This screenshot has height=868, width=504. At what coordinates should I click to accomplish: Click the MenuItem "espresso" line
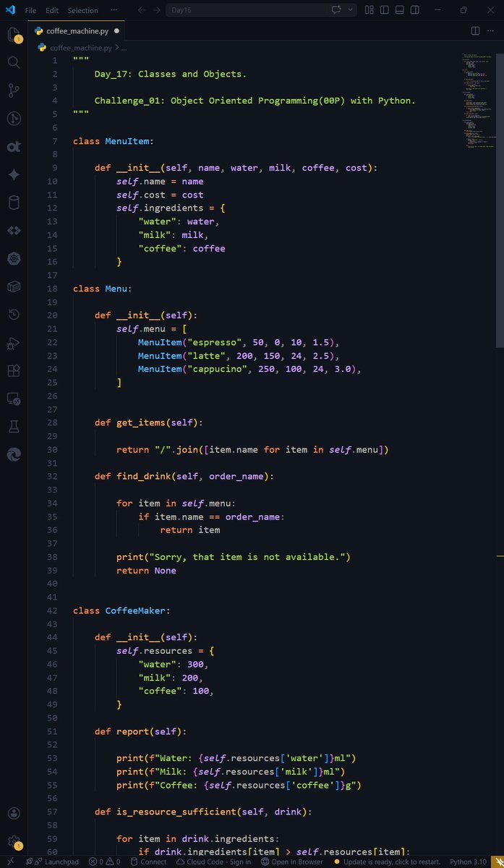(x=239, y=342)
